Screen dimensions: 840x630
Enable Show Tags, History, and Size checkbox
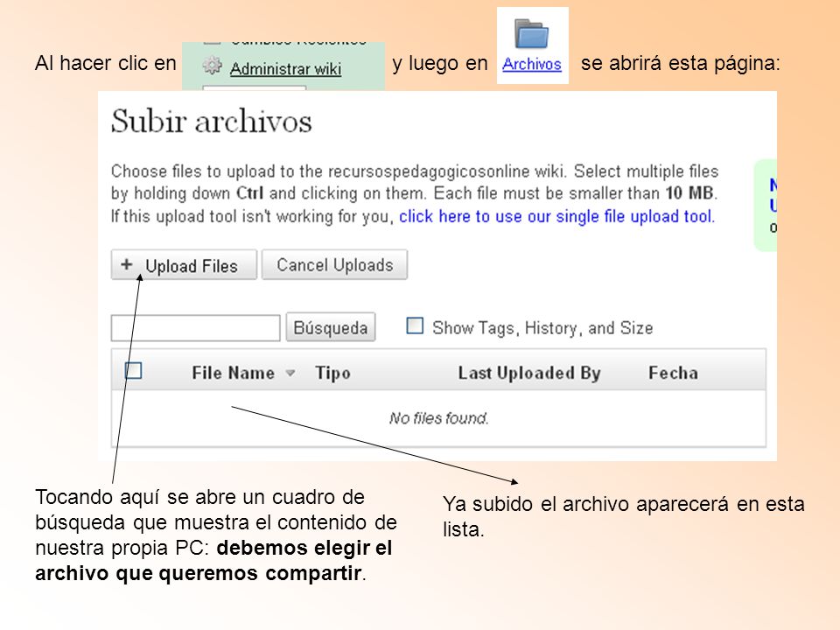click(x=415, y=325)
